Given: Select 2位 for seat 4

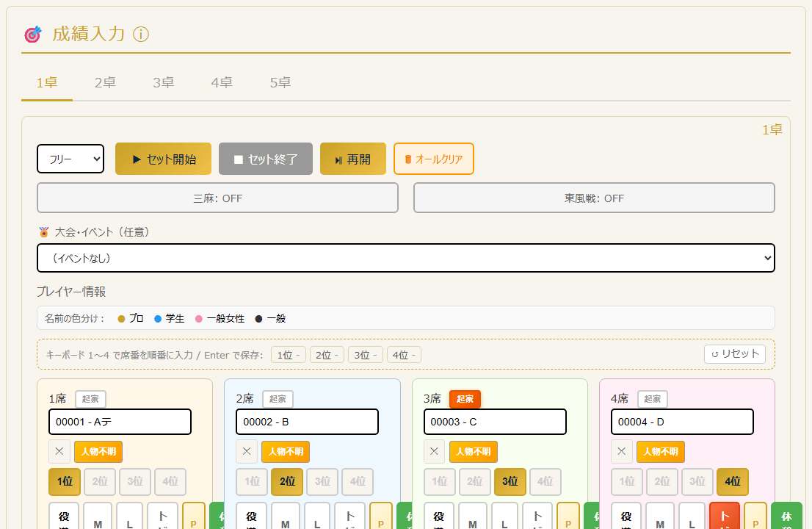Looking at the screenshot, I should 662,482.
